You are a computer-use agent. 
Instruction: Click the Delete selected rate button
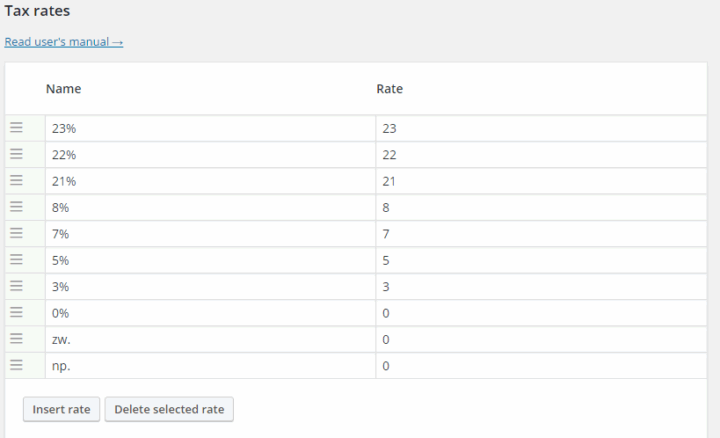[x=169, y=409]
